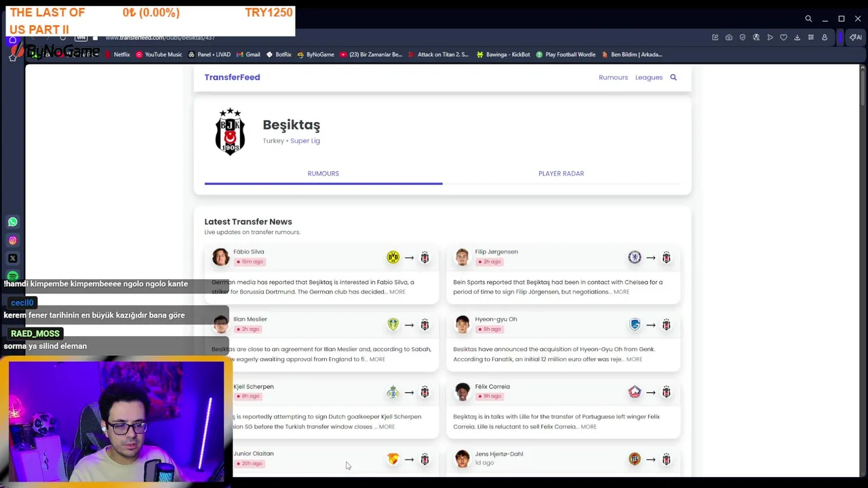868x488 pixels.
Task: Click Genk badge in Hyeon-gyu Oh card
Action: [x=635, y=325]
